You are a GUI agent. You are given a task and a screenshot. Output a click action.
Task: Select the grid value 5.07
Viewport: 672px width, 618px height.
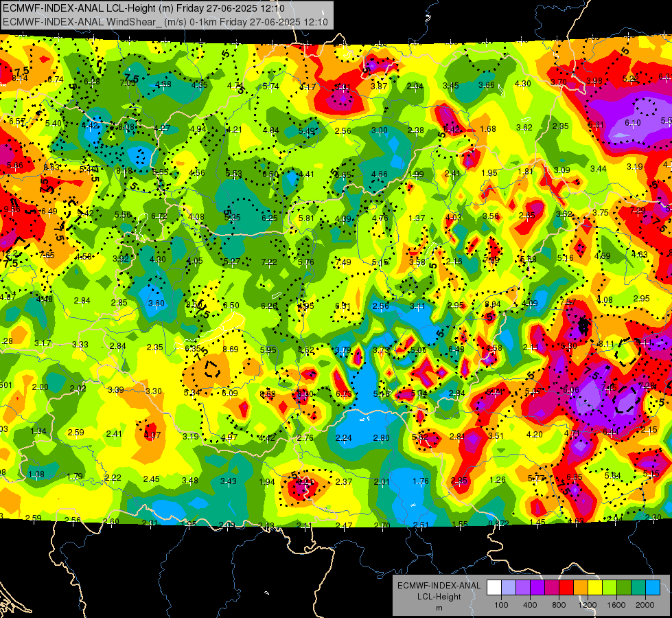533,391
